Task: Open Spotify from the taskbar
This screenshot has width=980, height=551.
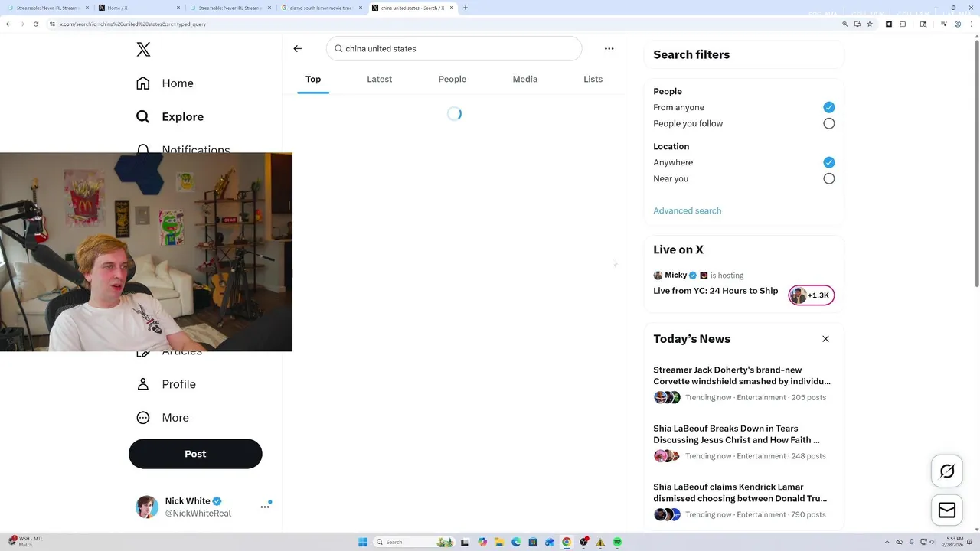Action: (x=617, y=542)
